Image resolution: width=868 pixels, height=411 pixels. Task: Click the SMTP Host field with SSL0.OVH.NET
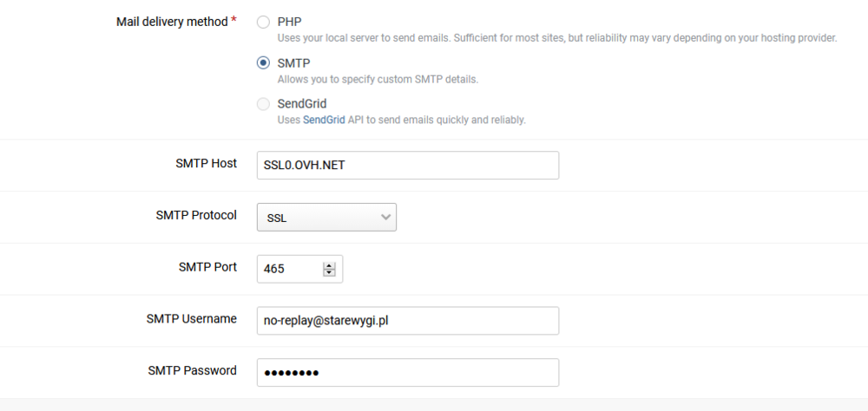coord(407,166)
